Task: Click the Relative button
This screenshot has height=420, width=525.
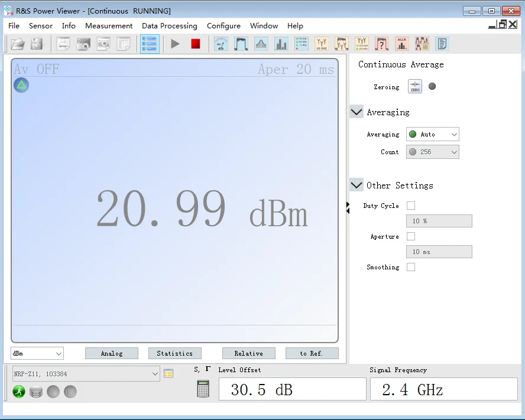Action: (249, 353)
